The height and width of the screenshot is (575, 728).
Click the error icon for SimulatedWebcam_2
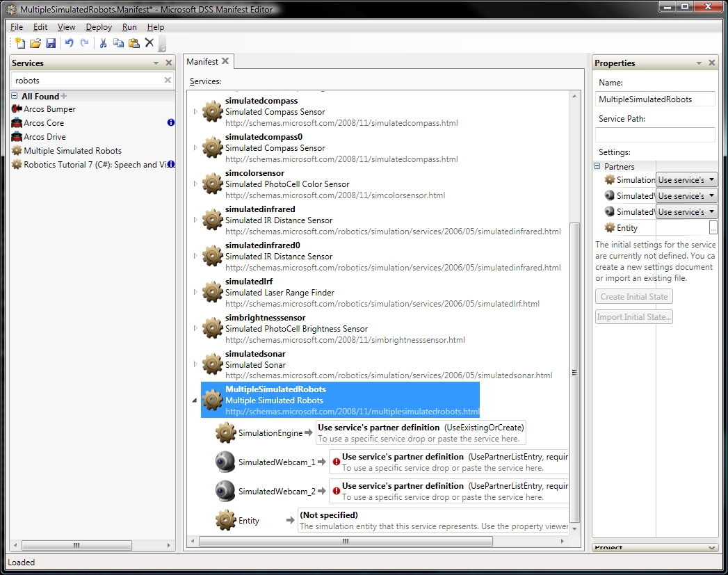coord(336,491)
